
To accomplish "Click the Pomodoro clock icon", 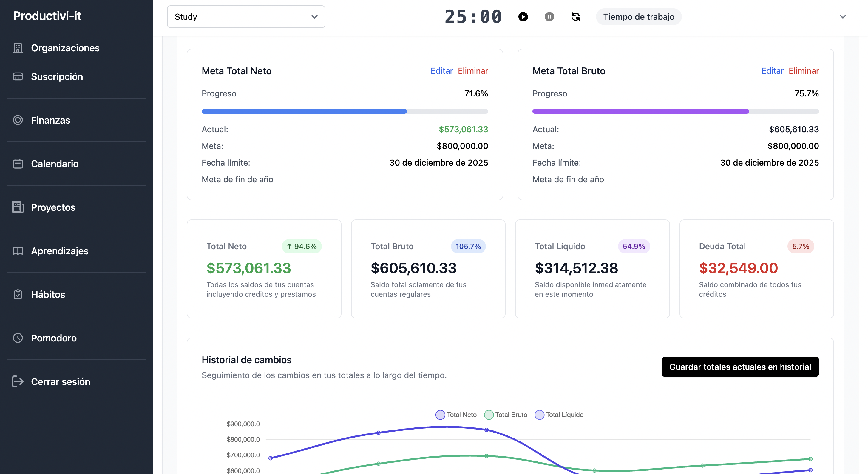I will click(18, 338).
